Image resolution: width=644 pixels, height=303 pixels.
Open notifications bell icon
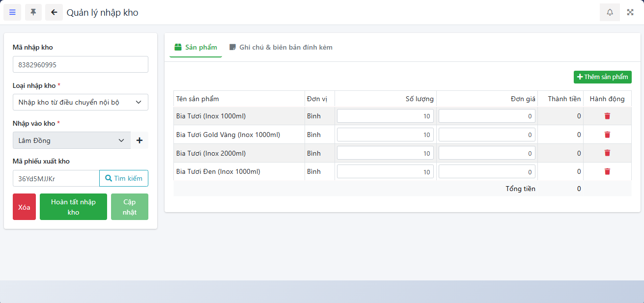[x=610, y=12]
